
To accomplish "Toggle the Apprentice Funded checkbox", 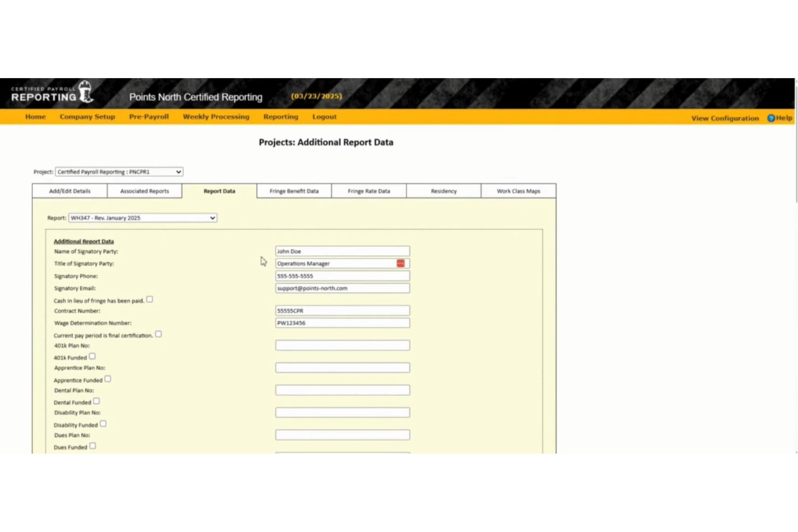I will click(x=108, y=379).
